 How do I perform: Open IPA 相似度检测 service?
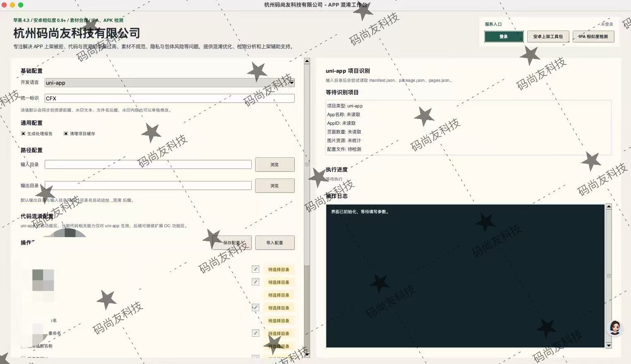tap(593, 36)
